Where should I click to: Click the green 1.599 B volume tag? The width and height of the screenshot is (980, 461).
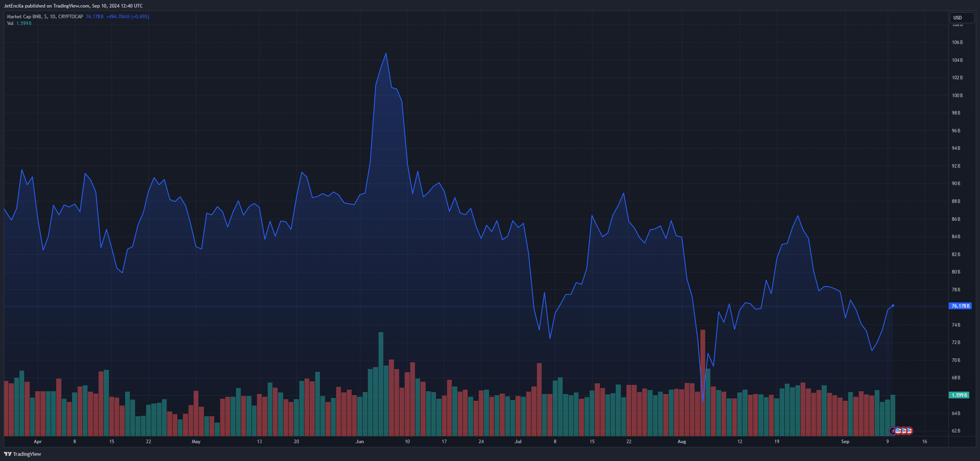(959, 395)
